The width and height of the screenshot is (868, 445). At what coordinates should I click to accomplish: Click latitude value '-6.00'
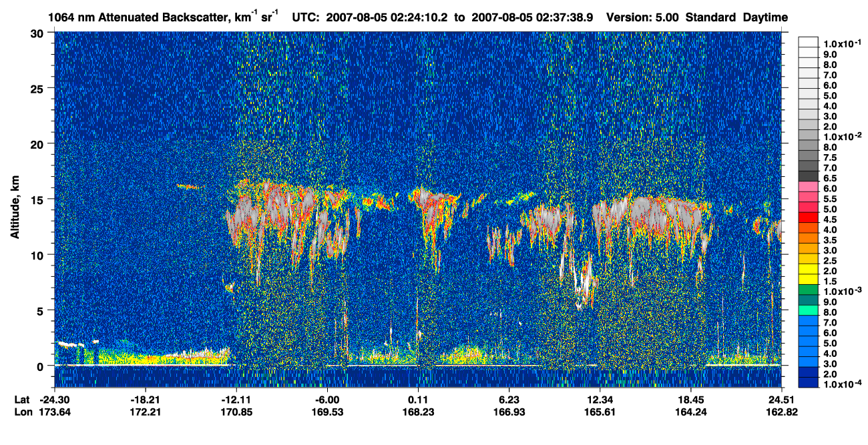327,400
